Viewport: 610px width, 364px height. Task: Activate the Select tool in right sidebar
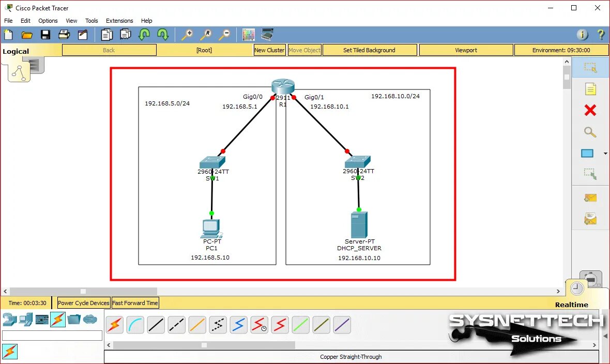[590, 67]
